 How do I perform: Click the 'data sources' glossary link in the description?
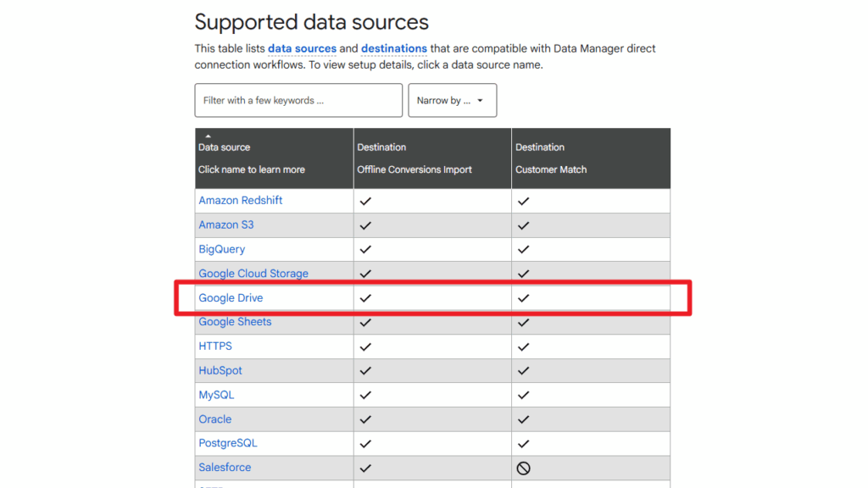[302, 48]
